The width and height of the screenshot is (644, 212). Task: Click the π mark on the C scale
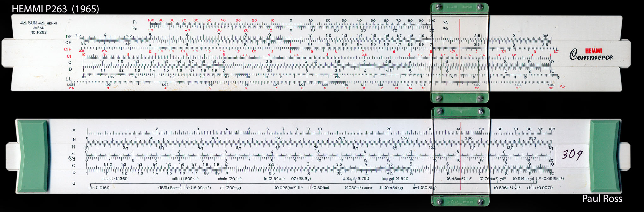pyautogui.click(x=315, y=61)
